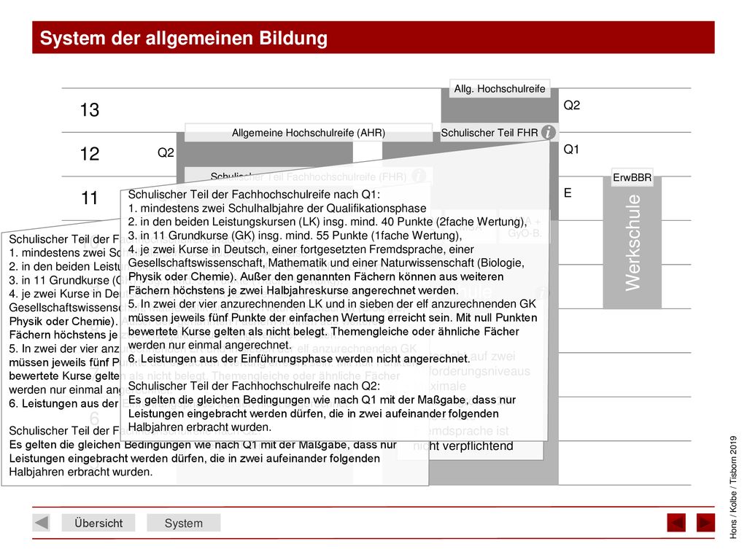Viewport: 747px width, 560px height.
Task: Click the Schulischer Teil FHR label
Action: pyautogui.click(x=489, y=133)
